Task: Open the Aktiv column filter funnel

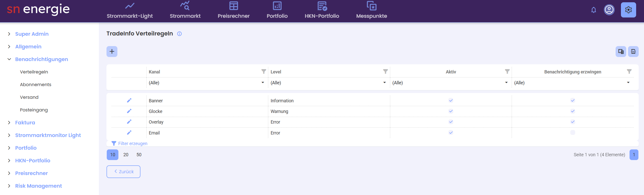Action: (507, 72)
